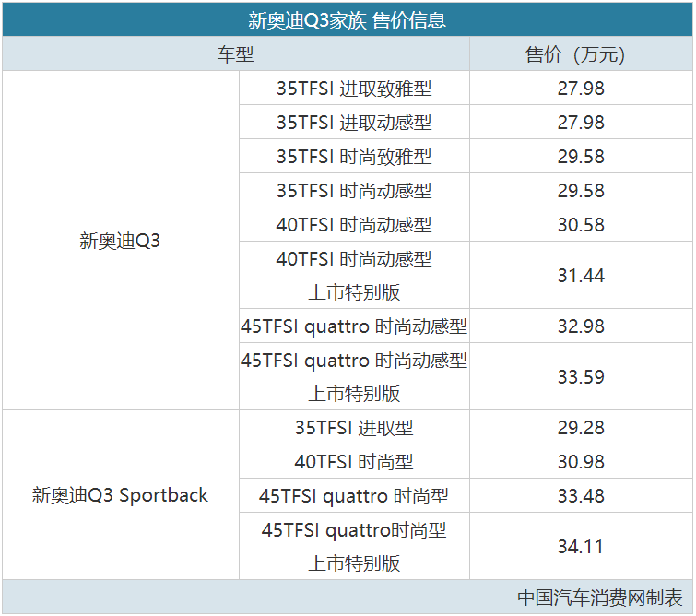Click '45TFSI quattro 时尚动感型' cell priced 32.98
Image resolution: width=696 pixels, height=616 pixels.
(x=354, y=326)
